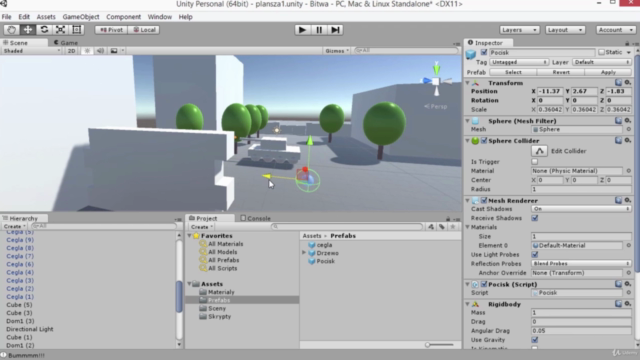Viewport: 640px width, 360px height.
Task: Open Transform component gear menu
Action: pos(628,82)
